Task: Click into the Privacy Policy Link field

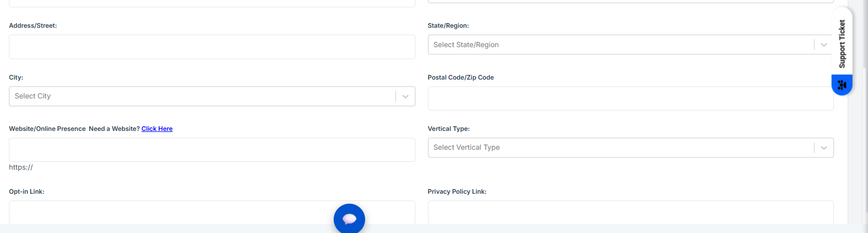Action: 630,212
